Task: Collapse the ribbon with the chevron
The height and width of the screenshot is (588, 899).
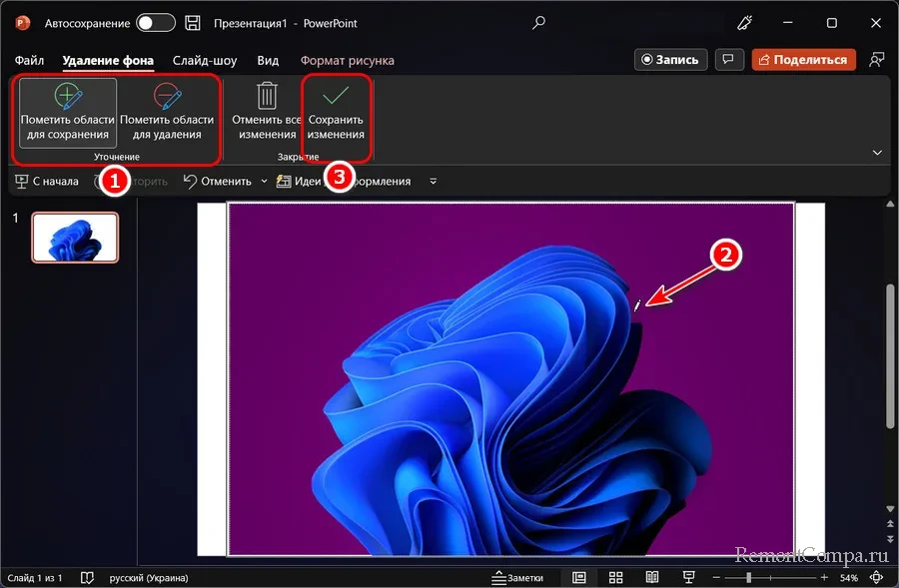Action: [877, 153]
